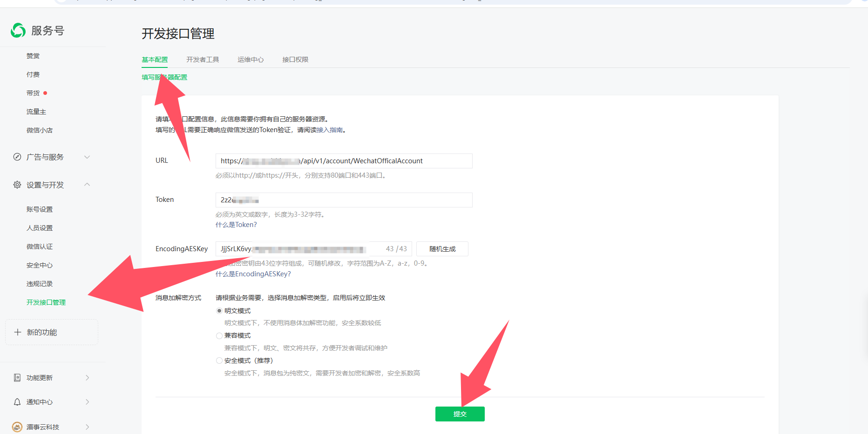
Task: Click the 功能更新 document icon
Action: (17, 378)
